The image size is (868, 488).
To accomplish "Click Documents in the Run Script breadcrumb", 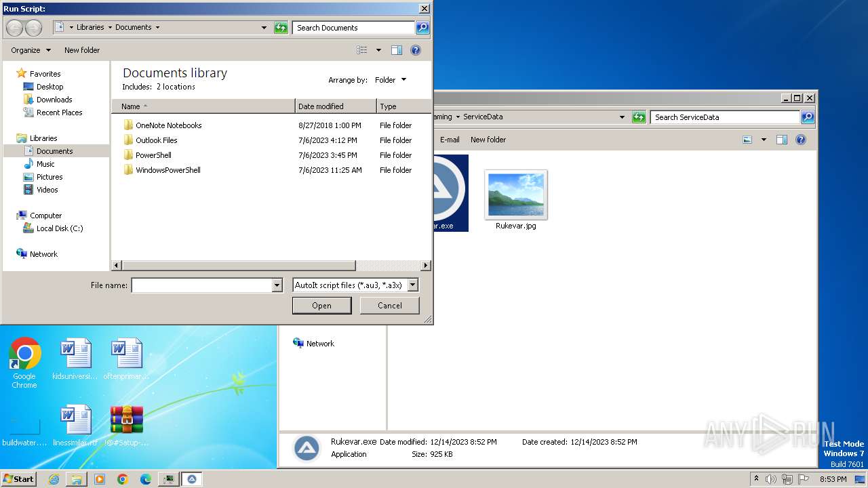I will (133, 28).
